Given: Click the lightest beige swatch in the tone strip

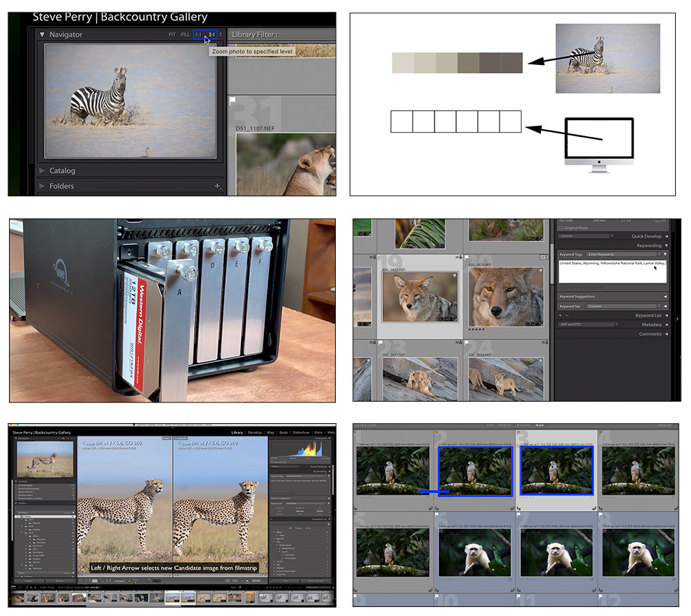Looking at the screenshot, I should coord(403,63).
